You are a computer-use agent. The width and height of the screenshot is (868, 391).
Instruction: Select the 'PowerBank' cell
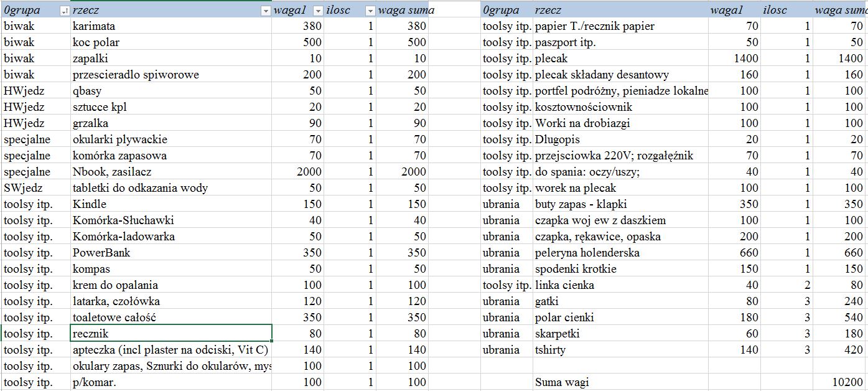[171, 253]
